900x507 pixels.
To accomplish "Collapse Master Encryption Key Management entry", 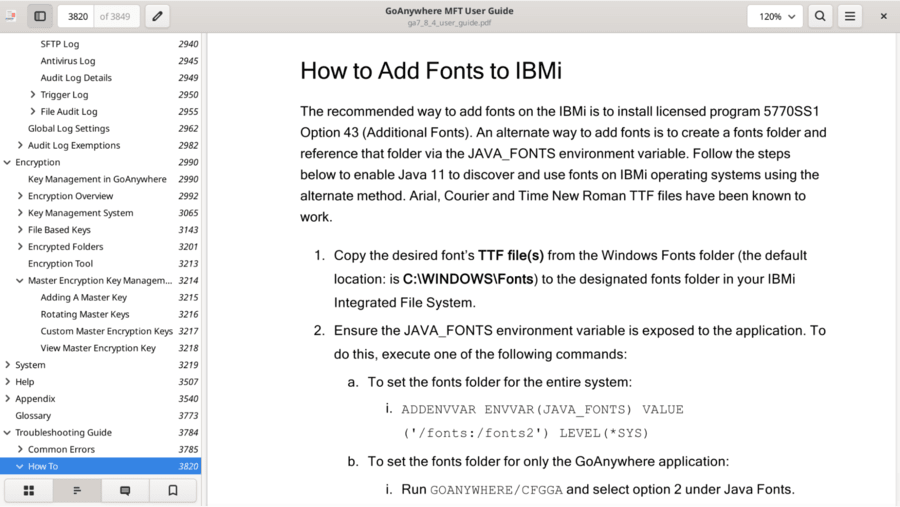I will 20,281.
